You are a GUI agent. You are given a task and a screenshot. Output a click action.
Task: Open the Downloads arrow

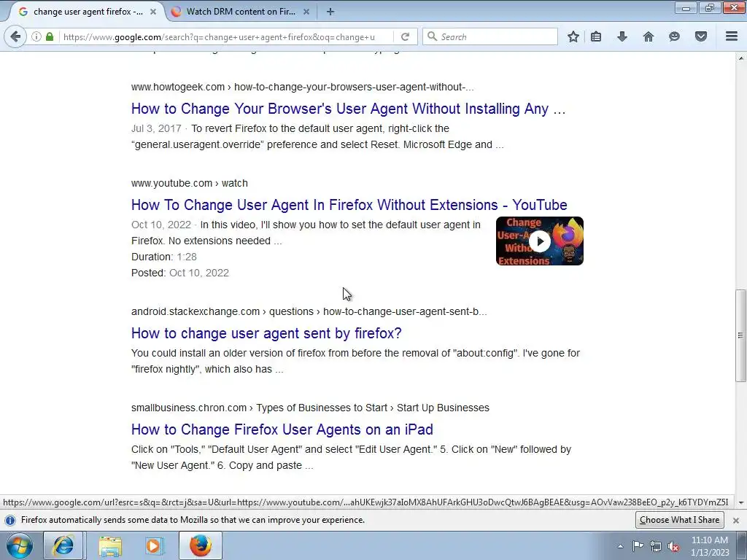pos(622,36)
